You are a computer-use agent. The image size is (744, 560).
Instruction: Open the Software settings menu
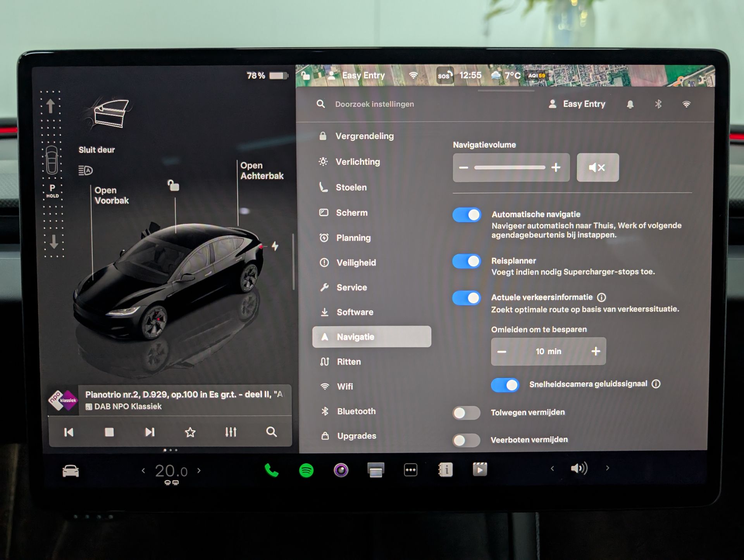point(355,312)
